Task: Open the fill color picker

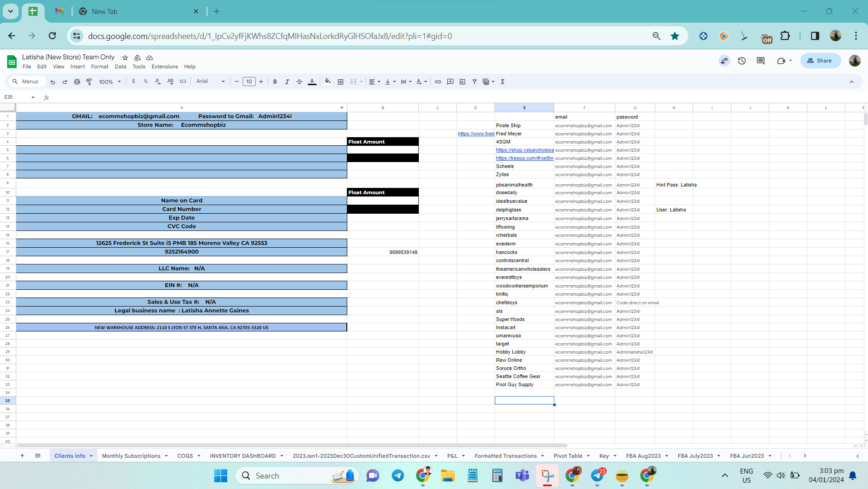Action: click(327, 82)
